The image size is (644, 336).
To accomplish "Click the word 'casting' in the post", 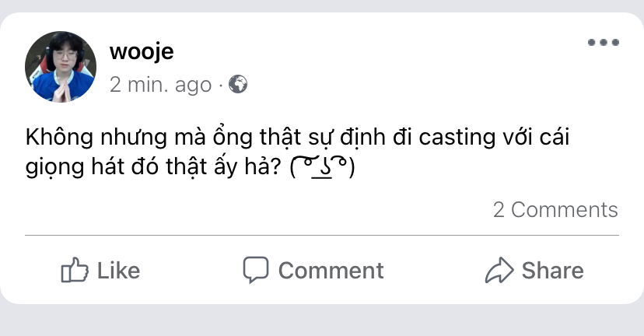I will coord(457,138).
